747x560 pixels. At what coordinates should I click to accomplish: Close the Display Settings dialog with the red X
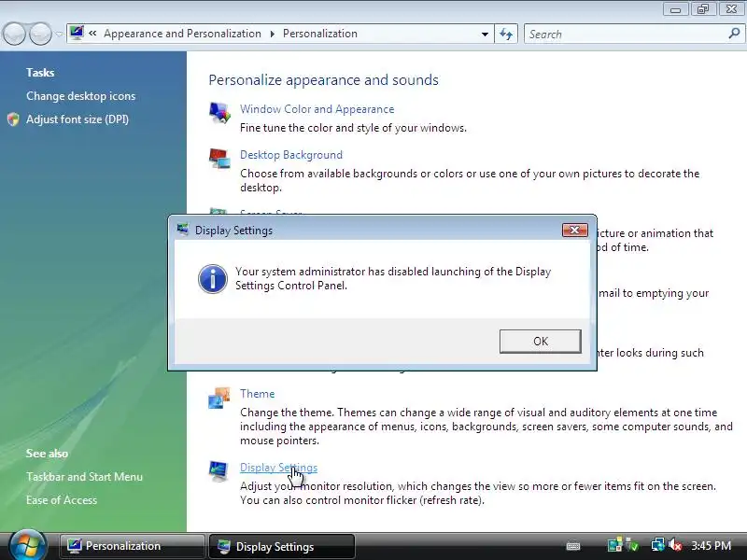click(x=574, y=230)
